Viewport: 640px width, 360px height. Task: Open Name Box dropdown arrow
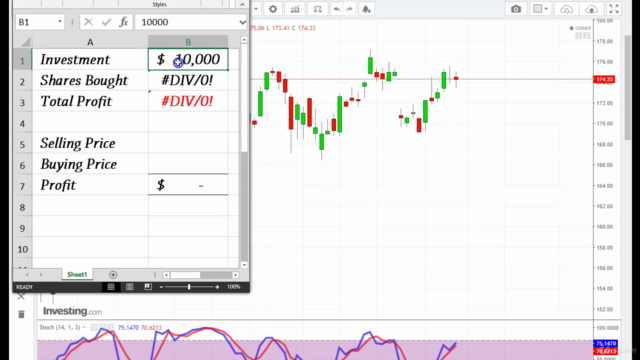click(60, 22)
